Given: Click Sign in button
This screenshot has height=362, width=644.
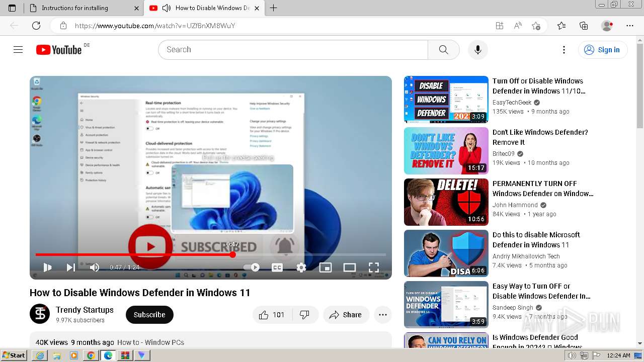Looking at the screenshot, I should [602, 50].
